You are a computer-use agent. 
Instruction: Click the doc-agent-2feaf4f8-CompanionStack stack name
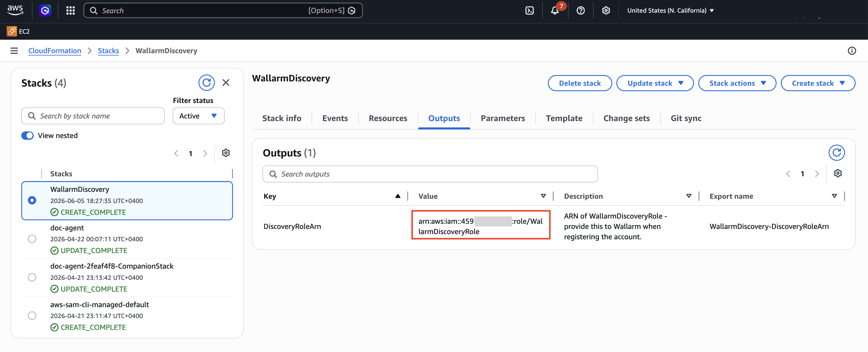point(112,266)
